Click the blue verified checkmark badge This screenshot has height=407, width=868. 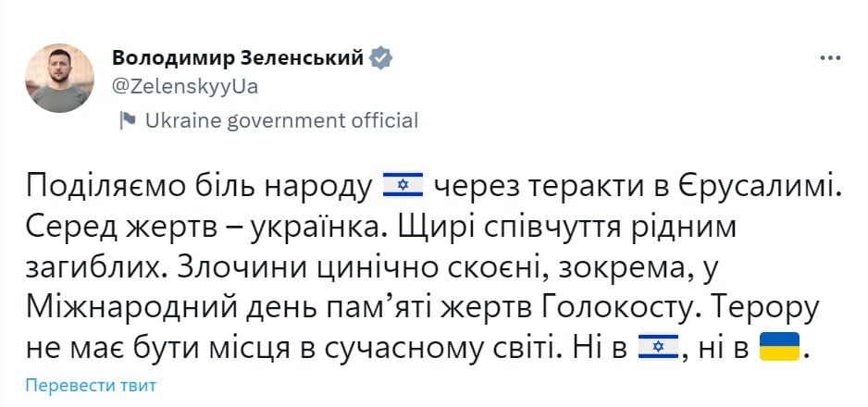pyautogui.click(x=381, y=58)
